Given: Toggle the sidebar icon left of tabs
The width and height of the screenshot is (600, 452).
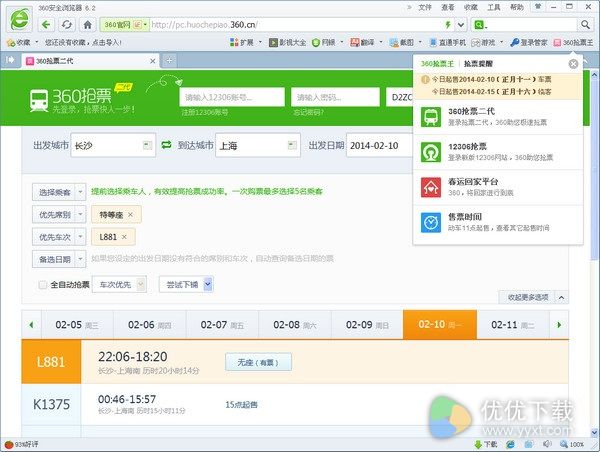Looking at the screenshot, I should tap(10, 60).
